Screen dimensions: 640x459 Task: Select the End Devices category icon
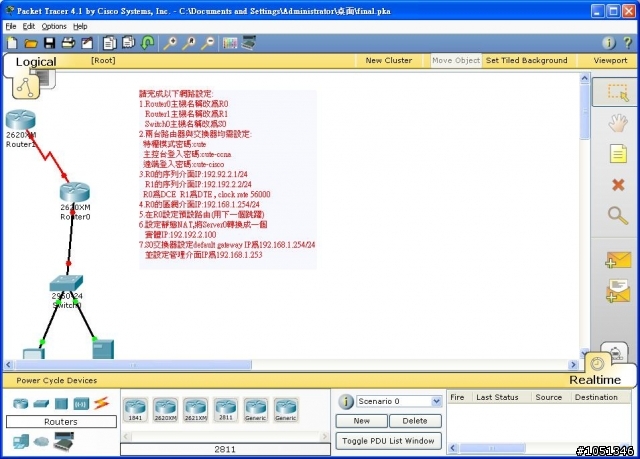click(x=21, y=441)
